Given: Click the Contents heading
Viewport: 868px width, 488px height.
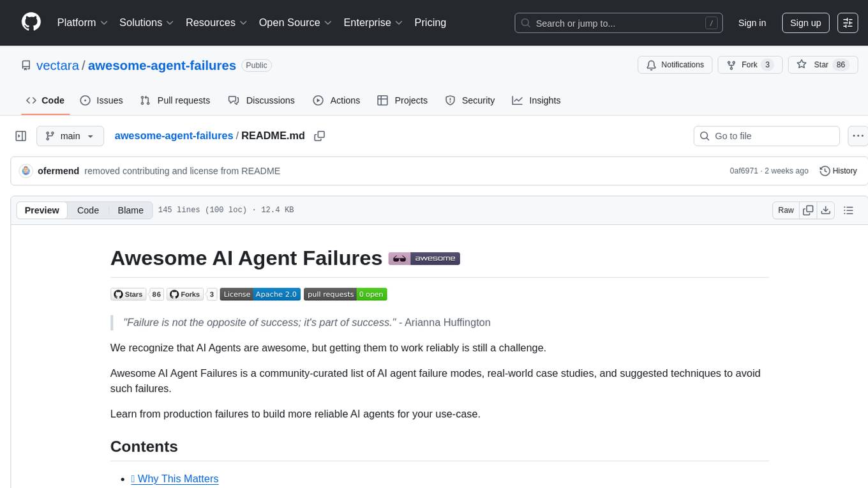Looking at the screenshot, I should [x=144, y=446].
